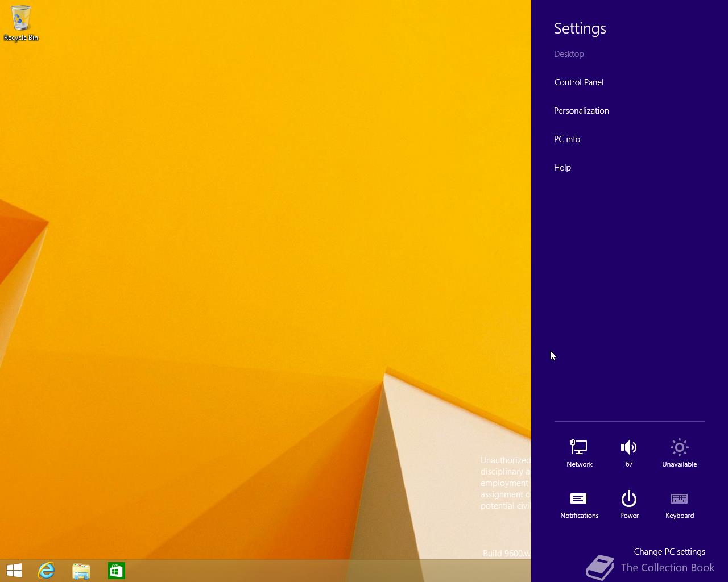This screenshot has width=728, height=582.
Task: Click the volume icon showing 67
Action: 629,453
